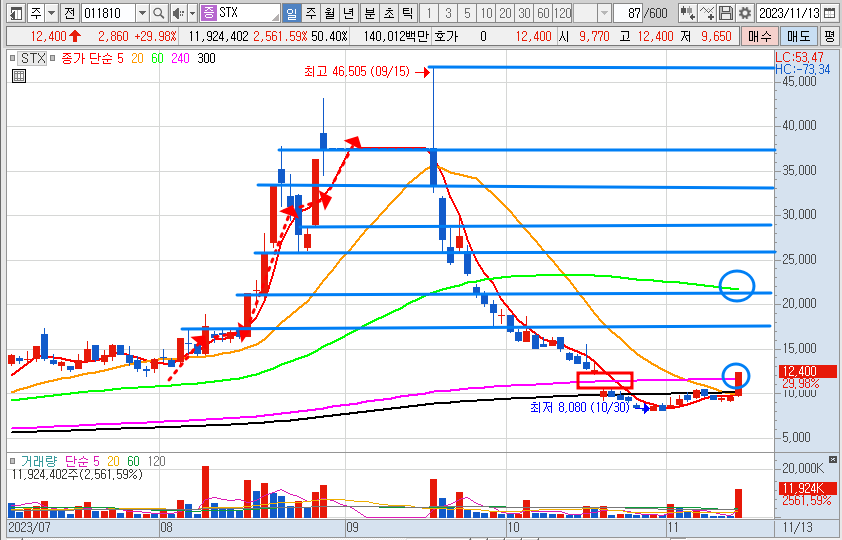This screenshot has width=842, height=540.
Task: Click the 거래량 volume legend label
Action: (x=38, y=461)
